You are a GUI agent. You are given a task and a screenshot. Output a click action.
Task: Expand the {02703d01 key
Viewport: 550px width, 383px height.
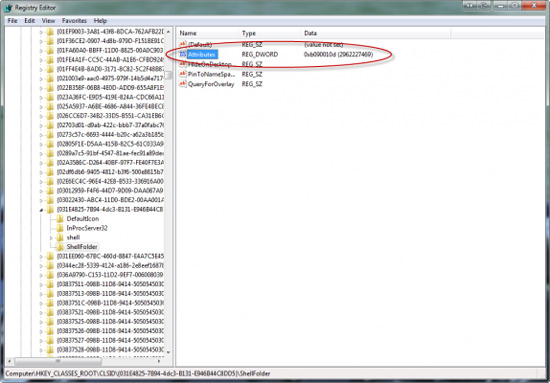point(41,126)
